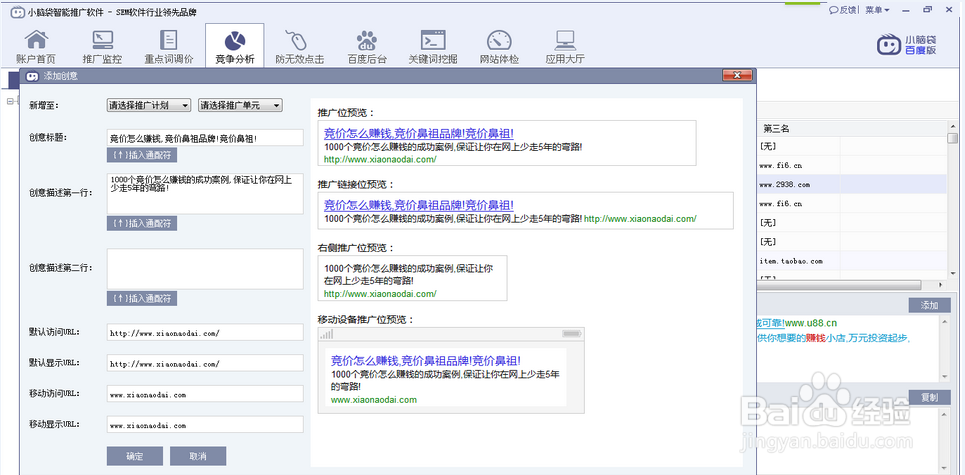Open 请选择推广单元 dropdown

tap(240, 105)
